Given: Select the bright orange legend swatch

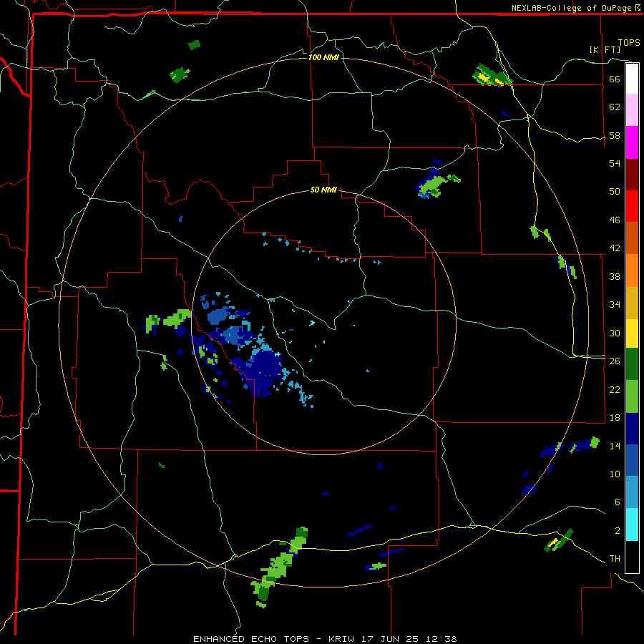Looking at the screenshot, I should pos(632,270).
